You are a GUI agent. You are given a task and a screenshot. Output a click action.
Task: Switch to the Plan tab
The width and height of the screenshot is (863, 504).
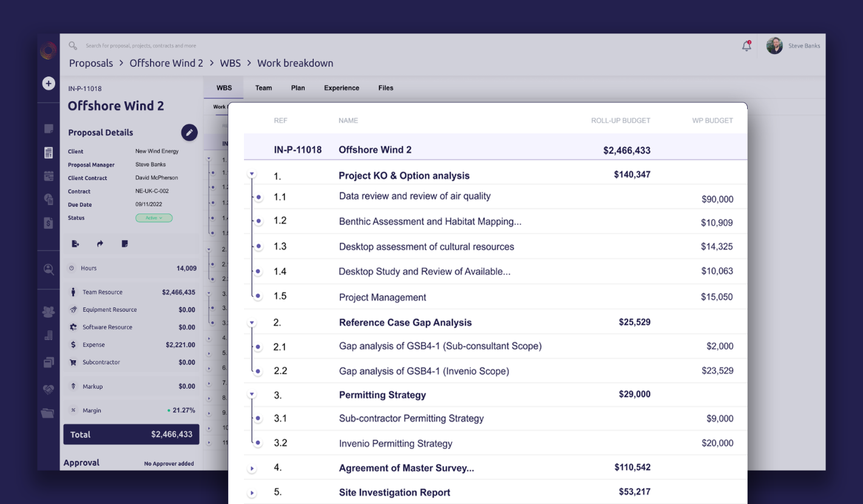[x=298, y=88]
